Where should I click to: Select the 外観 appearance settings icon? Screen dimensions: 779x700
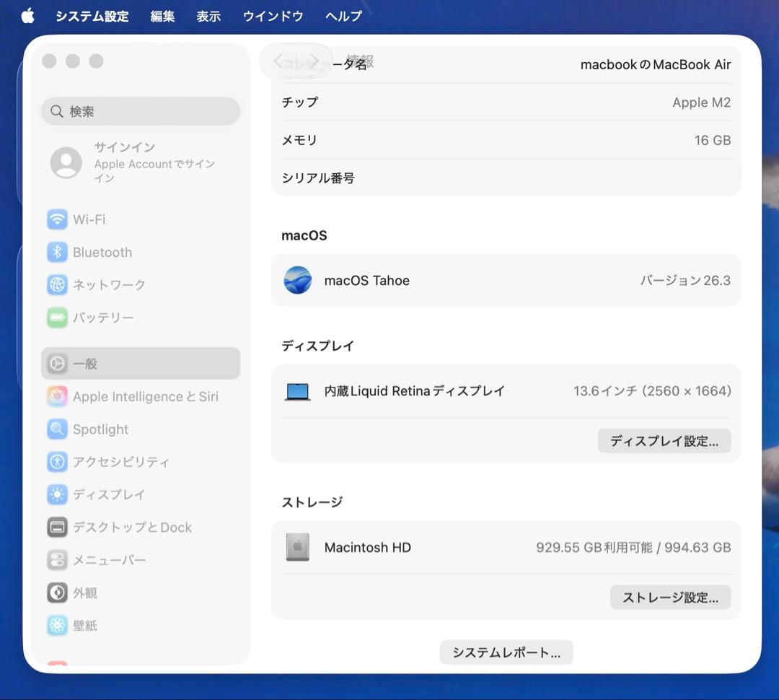[58, 592]
